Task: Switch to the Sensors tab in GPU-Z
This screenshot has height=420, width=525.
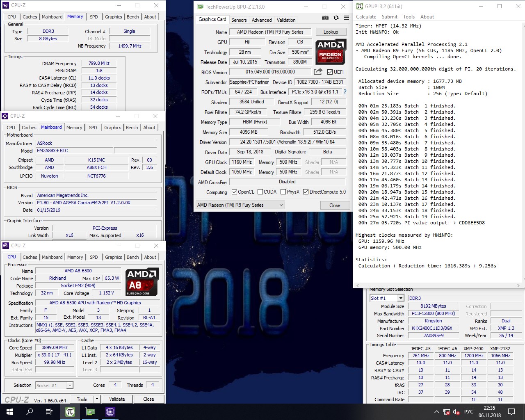Action: click(x=239, y=20)
